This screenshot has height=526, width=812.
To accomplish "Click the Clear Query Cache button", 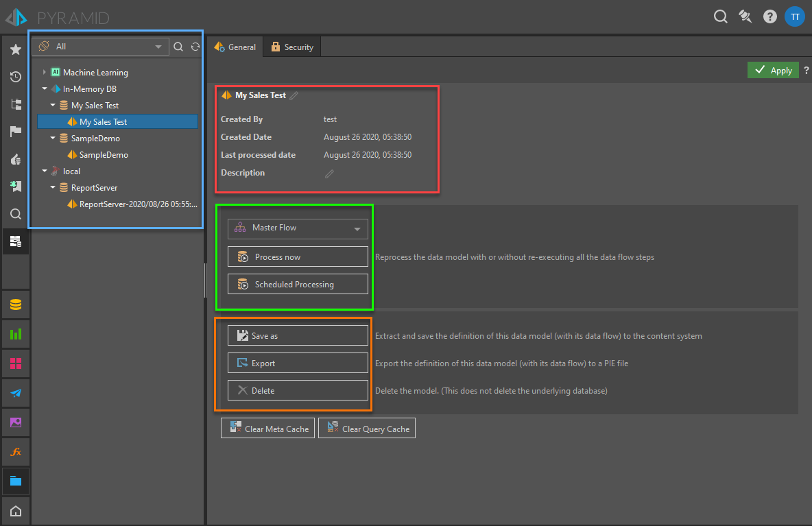I will tap(367, 429).
